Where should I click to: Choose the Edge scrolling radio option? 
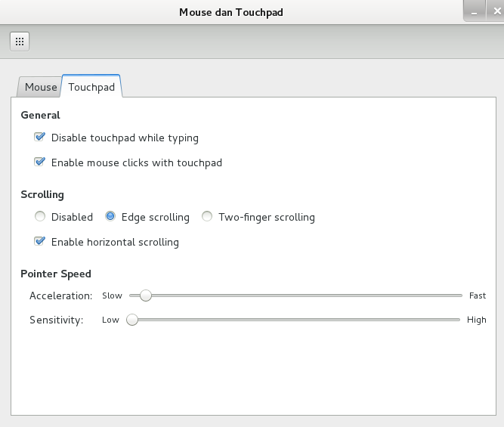[x=110, y=217]
